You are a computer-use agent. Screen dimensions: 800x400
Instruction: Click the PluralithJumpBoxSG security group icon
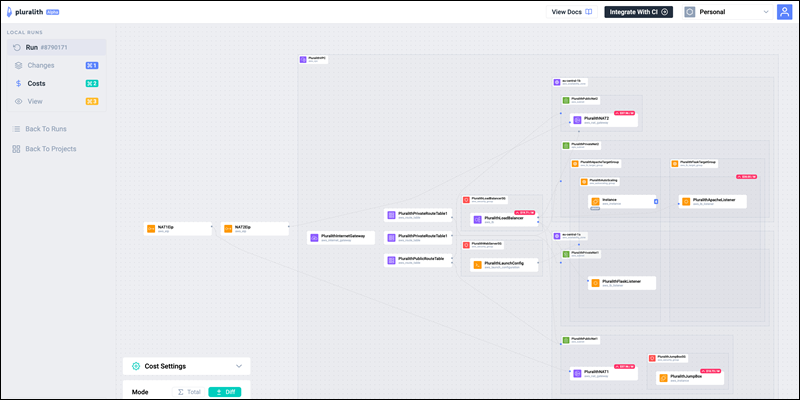click(x=652, y=358)
